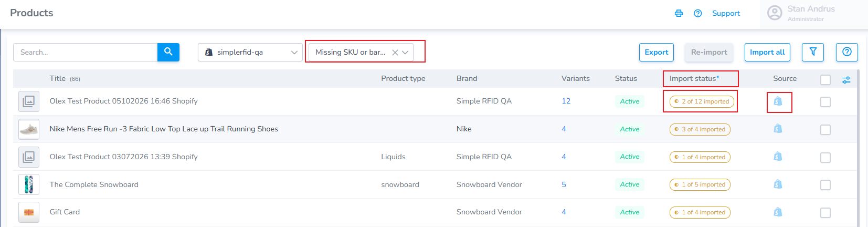Click Shopify source icon in Nike row

[x=778, y=129]
